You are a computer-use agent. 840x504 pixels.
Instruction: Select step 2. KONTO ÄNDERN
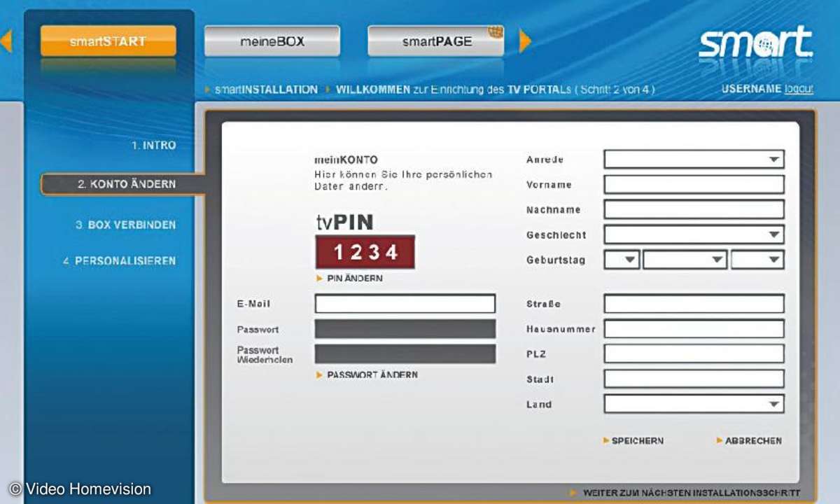(122, 184)
